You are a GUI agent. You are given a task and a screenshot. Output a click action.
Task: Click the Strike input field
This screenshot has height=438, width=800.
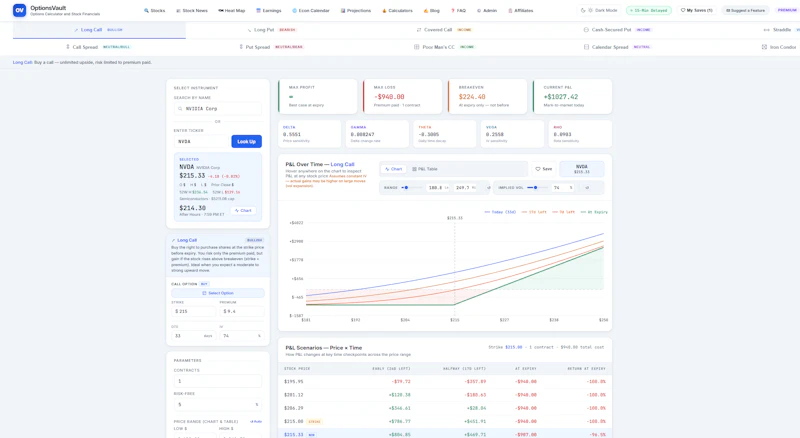194,311
